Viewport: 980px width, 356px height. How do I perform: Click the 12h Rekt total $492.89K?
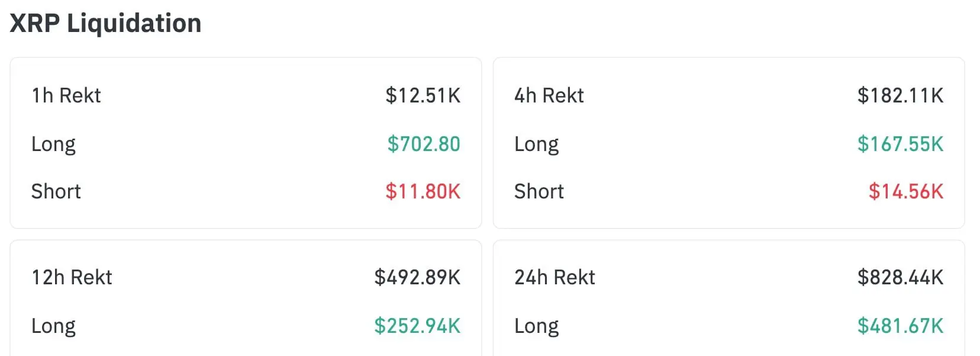tap(417, 277)
